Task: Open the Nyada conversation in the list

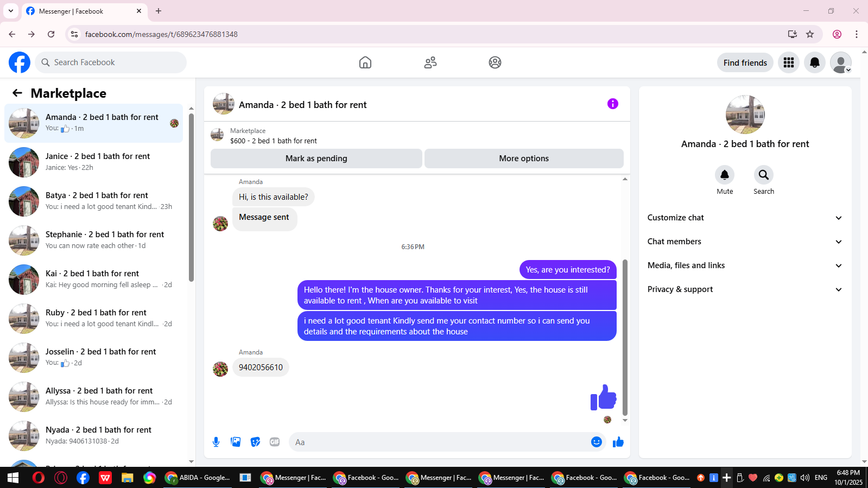Action: (93, 436)
